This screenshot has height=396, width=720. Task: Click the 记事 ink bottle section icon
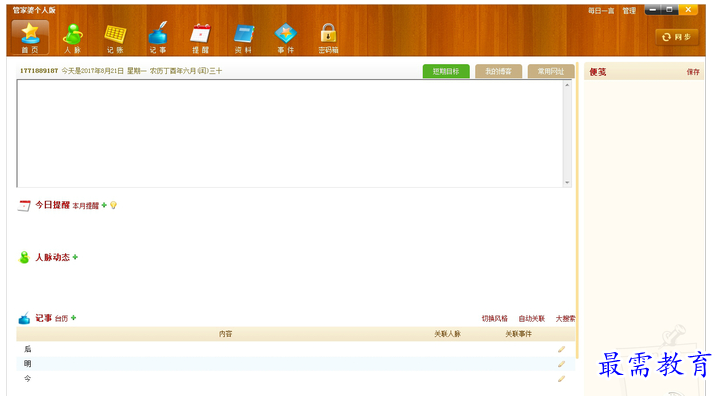(24, 318)
